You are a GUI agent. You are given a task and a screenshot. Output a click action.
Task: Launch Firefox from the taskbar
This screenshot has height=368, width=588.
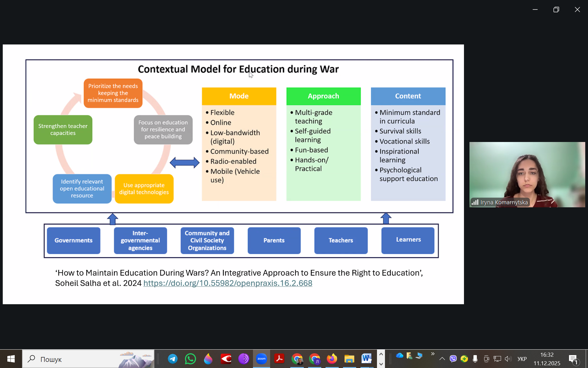coord(332,359)
